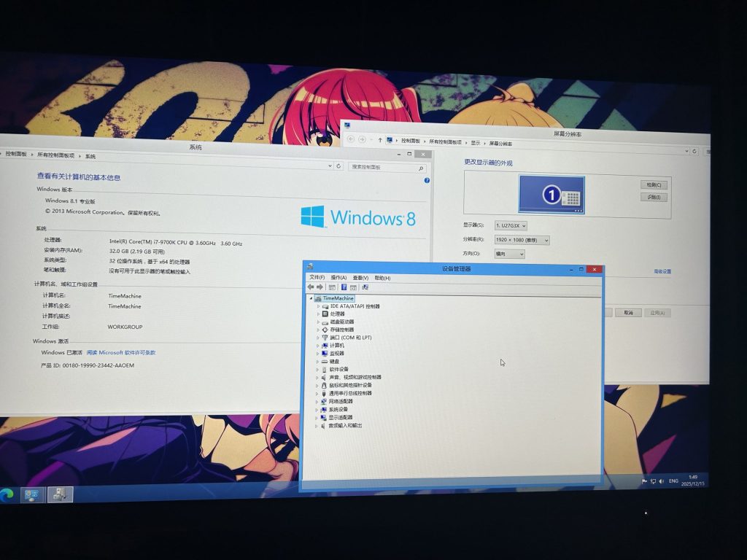The width and height of the screenshot is (747, 560).
Task: Click the back arrow in Device Manager toolbar
Action: click(x=311, y=287)
